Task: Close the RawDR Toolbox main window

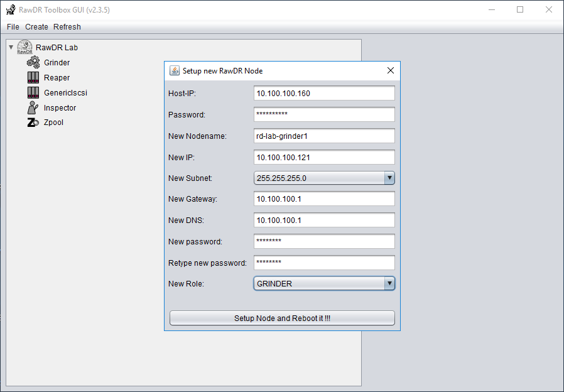Action: pos(548,9)
